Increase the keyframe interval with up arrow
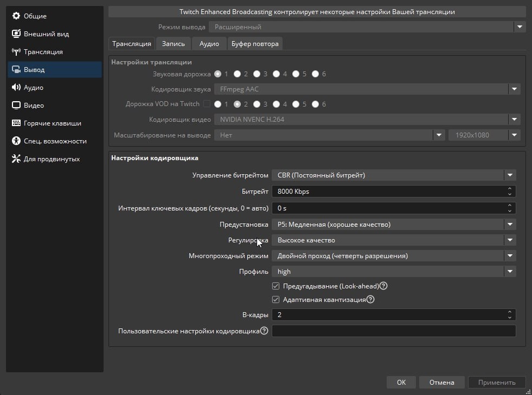Viewport: 532px width, 395px height. (510, 205)
